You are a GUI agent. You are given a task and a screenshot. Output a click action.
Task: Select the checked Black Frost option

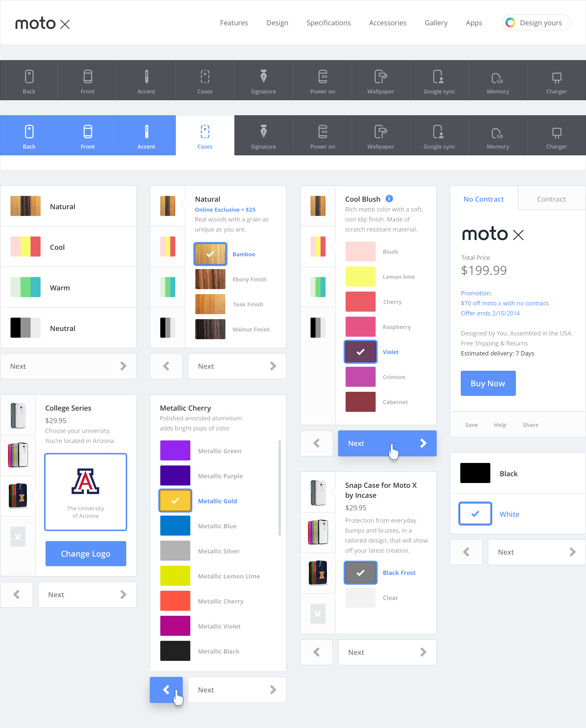[361, 573]
